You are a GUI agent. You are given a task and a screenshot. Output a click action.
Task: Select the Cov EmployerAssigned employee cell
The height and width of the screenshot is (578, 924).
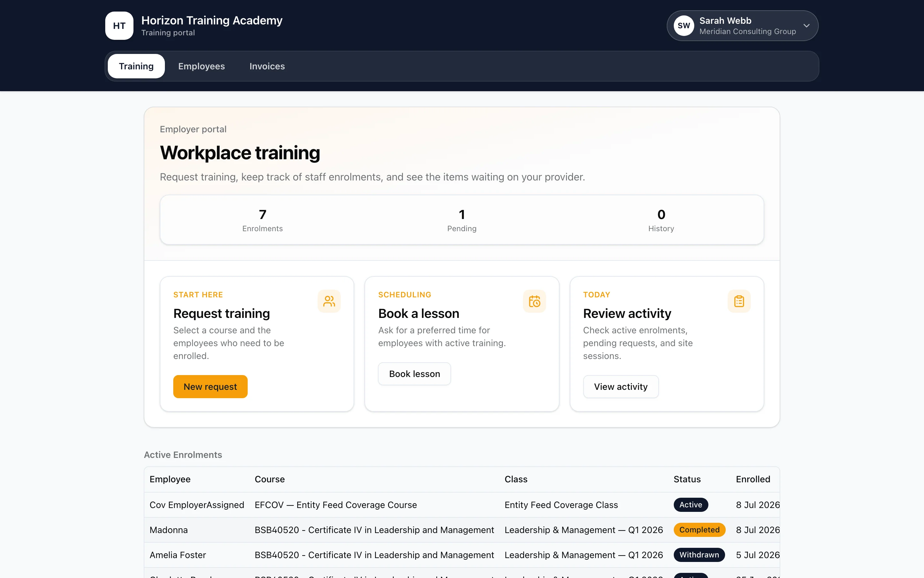pos(197,504)
